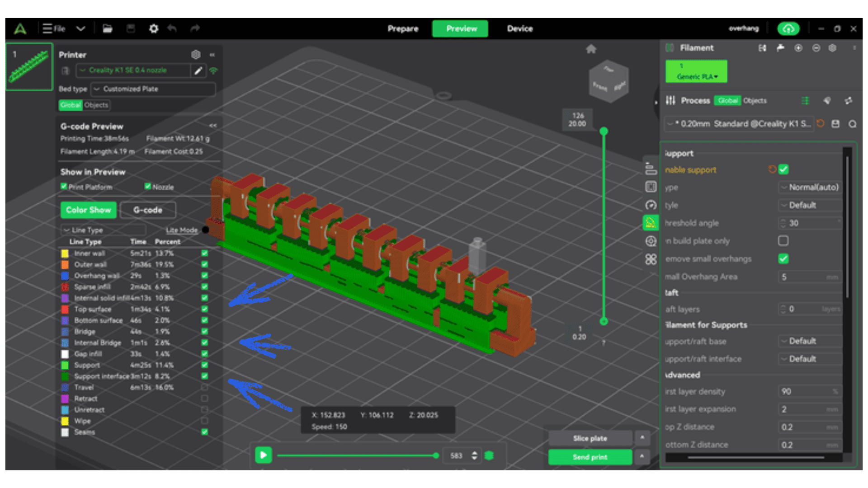
Task: Click the home view icon above the cube
Action: 591,49
